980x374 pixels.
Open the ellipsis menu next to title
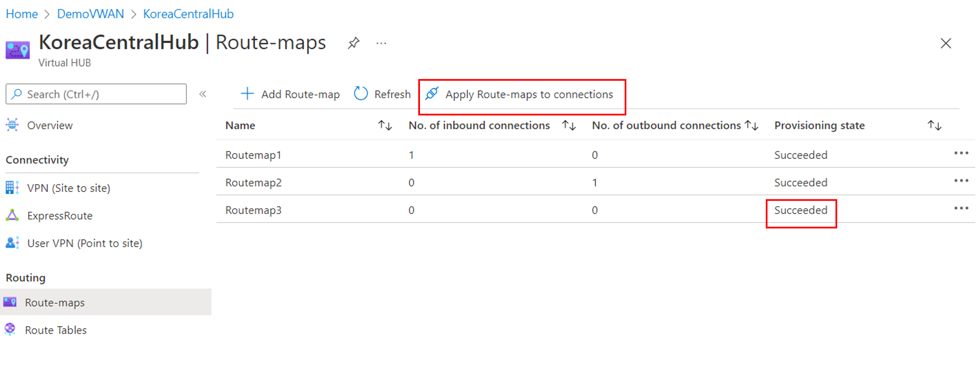tap(381, 43)
